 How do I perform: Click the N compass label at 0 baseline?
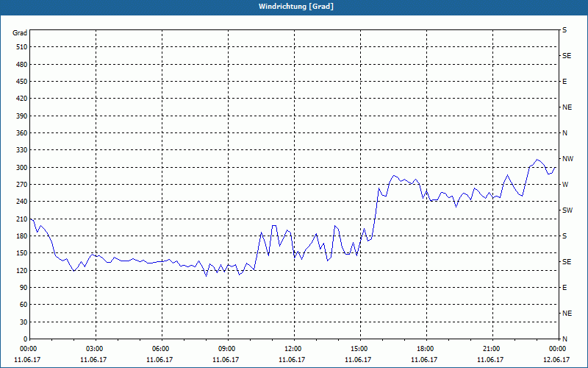564,339
